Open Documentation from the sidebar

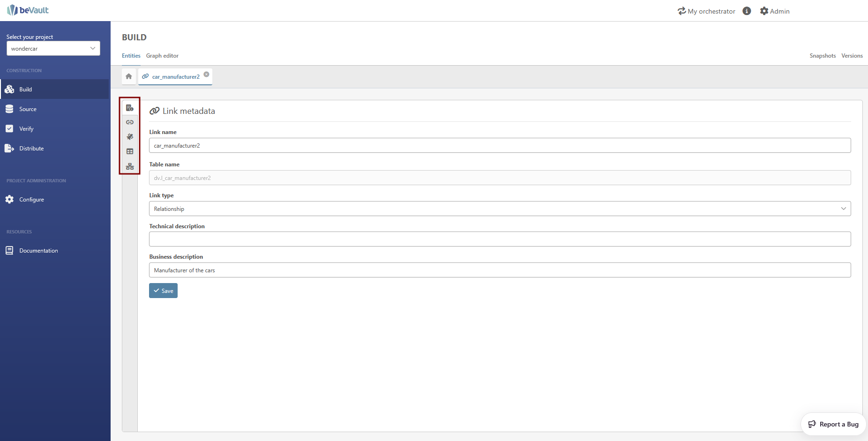[38, 251]
